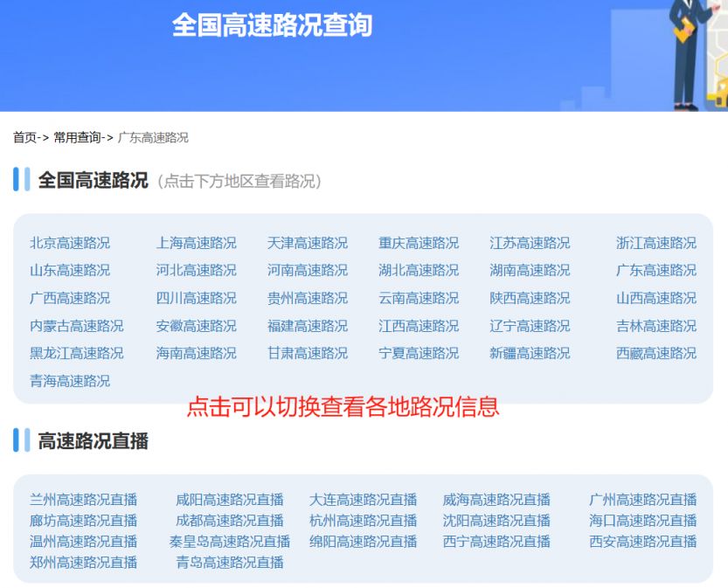The width and height of the screenshot is (728, 588).
Task: Click 黑龙江高速路况 link
Action: click(x=77, y=353)
